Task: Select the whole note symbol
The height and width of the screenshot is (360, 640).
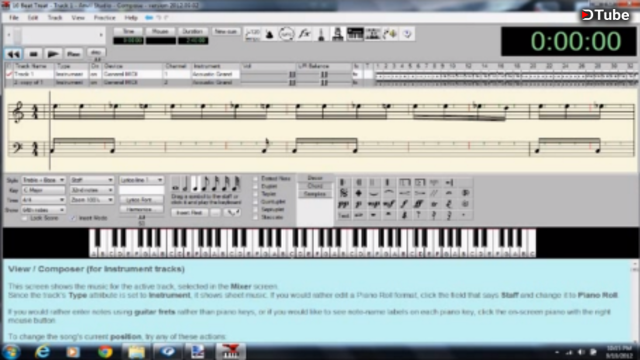Action: coord(176,184)
